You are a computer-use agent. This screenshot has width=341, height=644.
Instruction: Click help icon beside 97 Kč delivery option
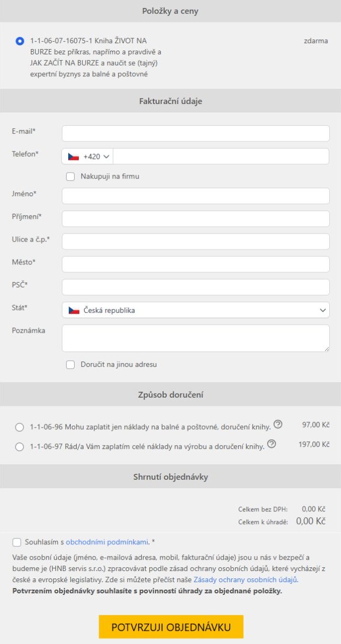[278, 425]
